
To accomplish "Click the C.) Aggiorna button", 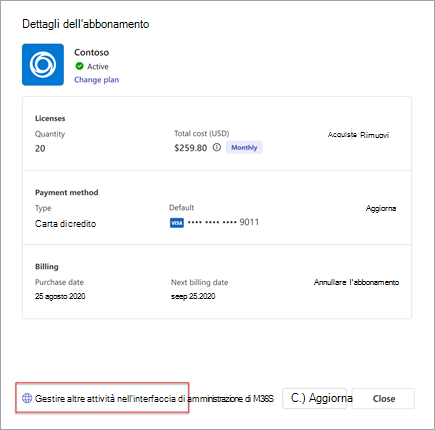I will pos(315,398).
